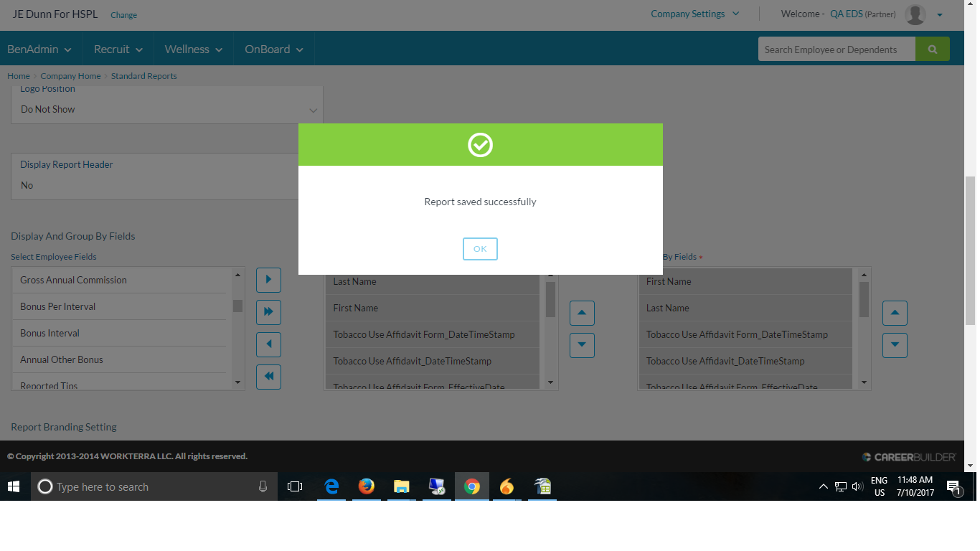Image resolution: width=980 pixels, height=551 pixels.
Task: Open the Logo Position dropdown
Action: 166,110
